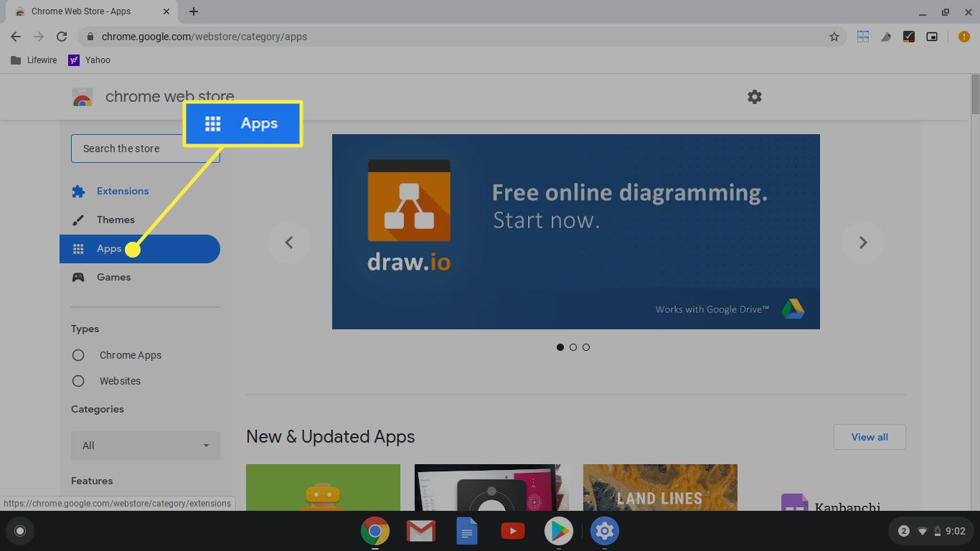Launch YouTube from the taskbar
Screen dimensions: 980x551
[x=512, y=531]
